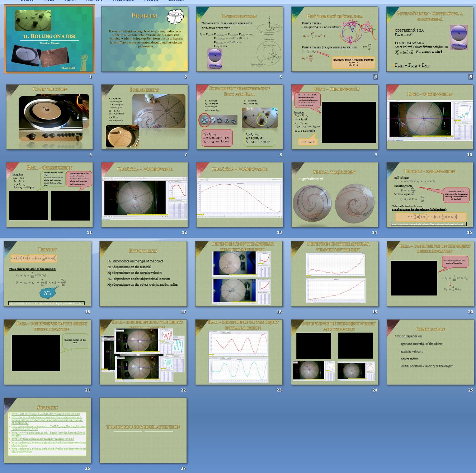Select slide 24 'Dependence on the object weight and its radius'

click(335, 352)
